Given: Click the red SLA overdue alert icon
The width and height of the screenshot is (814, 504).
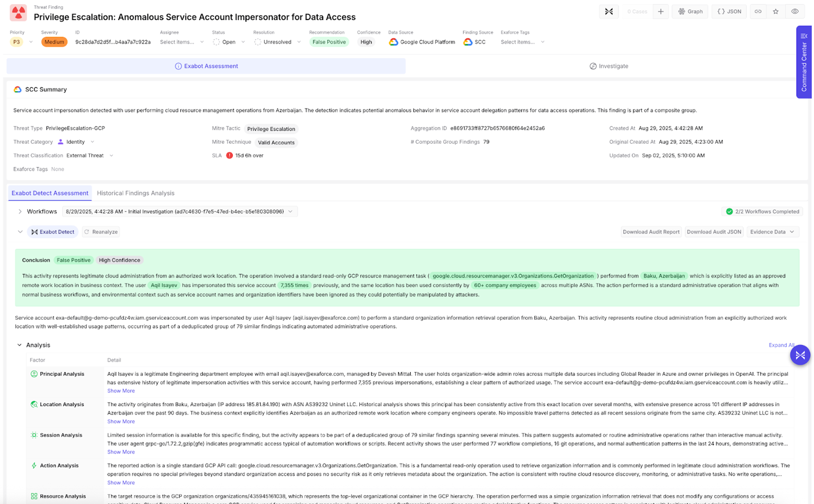Looking at the screenshot, I should [229, 156].
